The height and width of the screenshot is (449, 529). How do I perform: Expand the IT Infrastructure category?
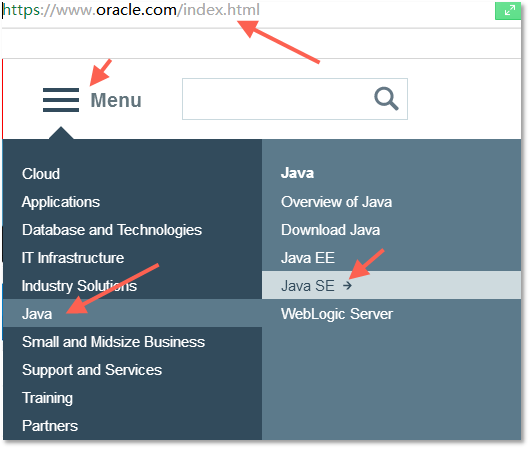(73, 258)
